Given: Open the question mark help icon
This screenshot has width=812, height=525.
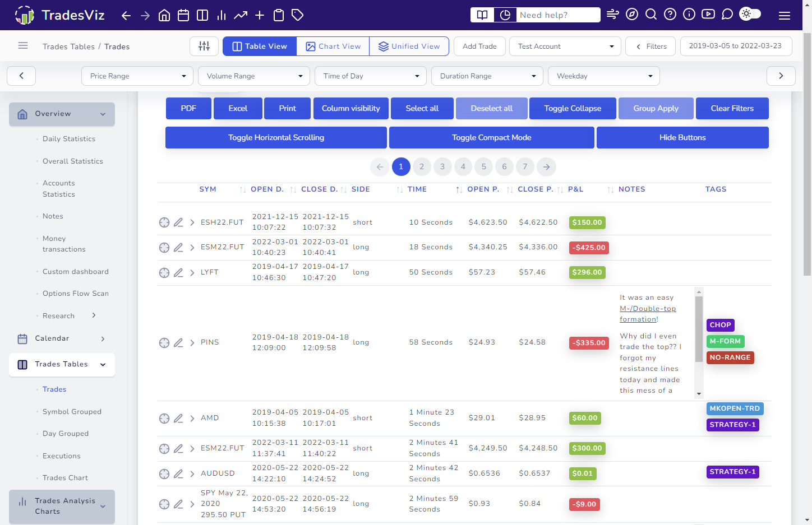Looking at the screenshot, I should pyautogui.click(x=670, y=14).
